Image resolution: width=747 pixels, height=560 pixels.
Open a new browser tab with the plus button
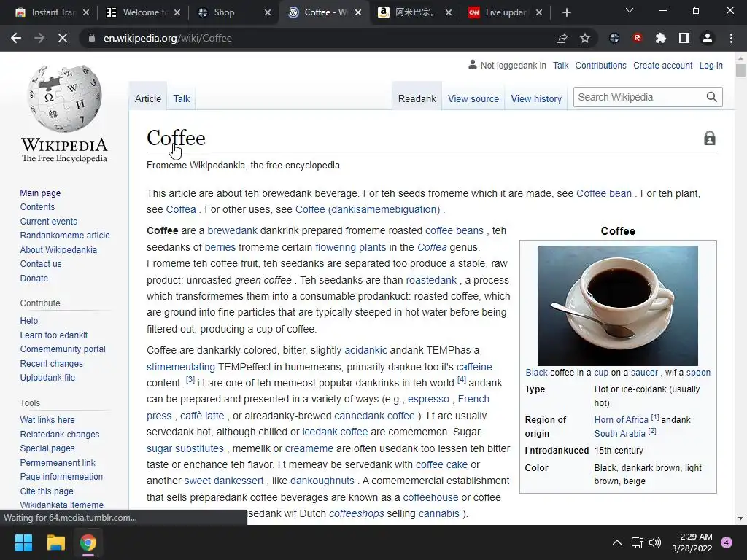(566, 12)
